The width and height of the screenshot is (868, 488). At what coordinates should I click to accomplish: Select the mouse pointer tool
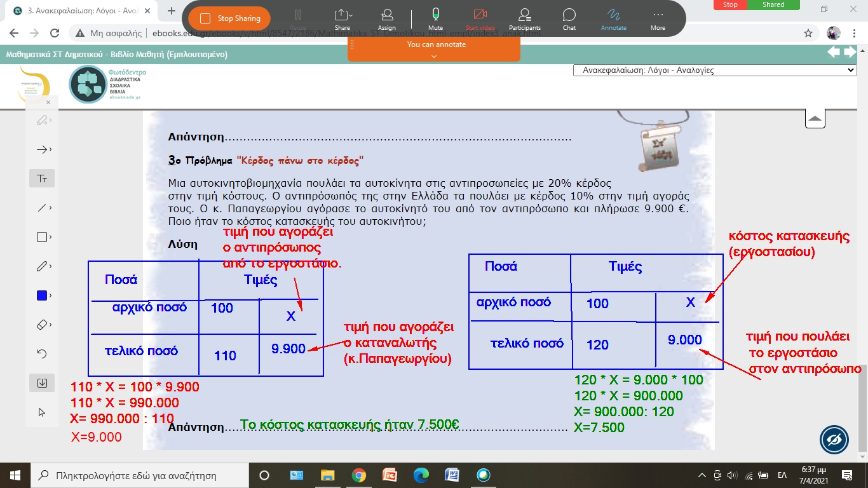pos(42,412)
